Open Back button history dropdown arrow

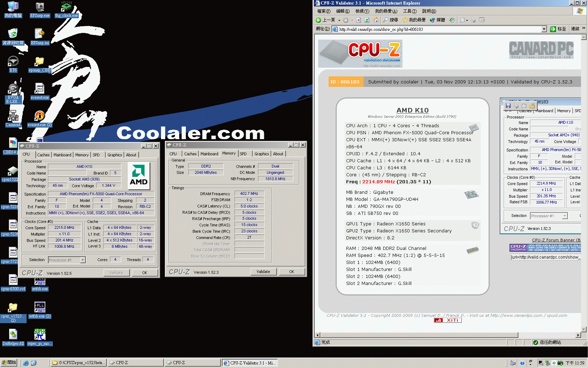coord(339,20)
